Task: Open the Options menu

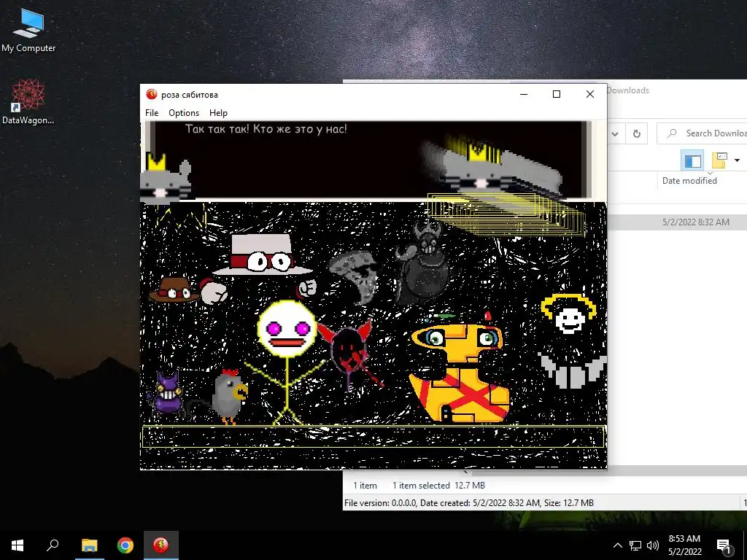Action: coord(183,113)
